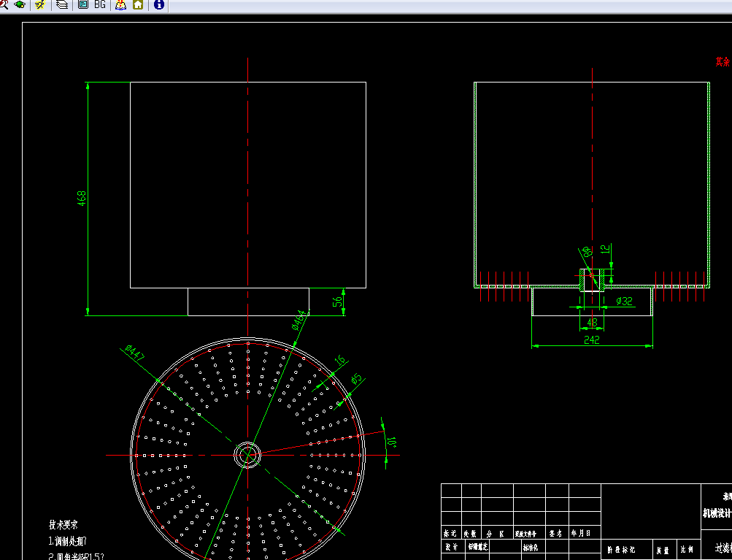Select the 468 height dimension text
Viewport: 732px width, 560px height.
click(x=82, y=199)
